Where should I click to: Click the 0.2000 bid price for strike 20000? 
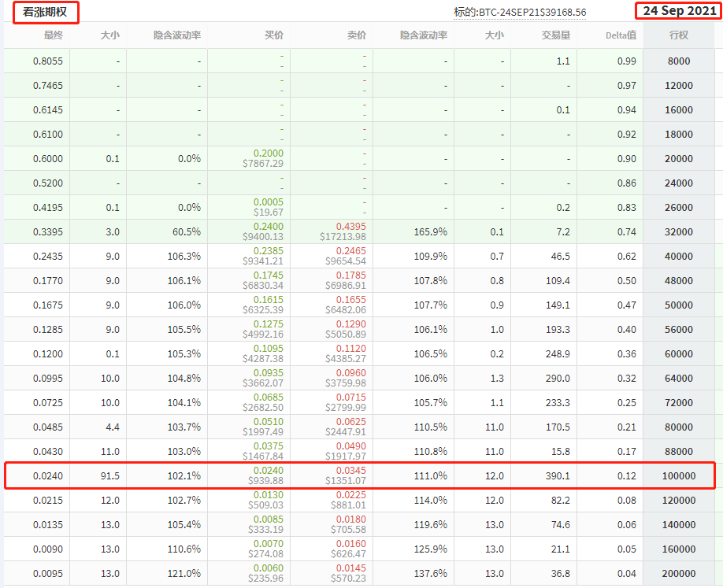click(269, 153)
